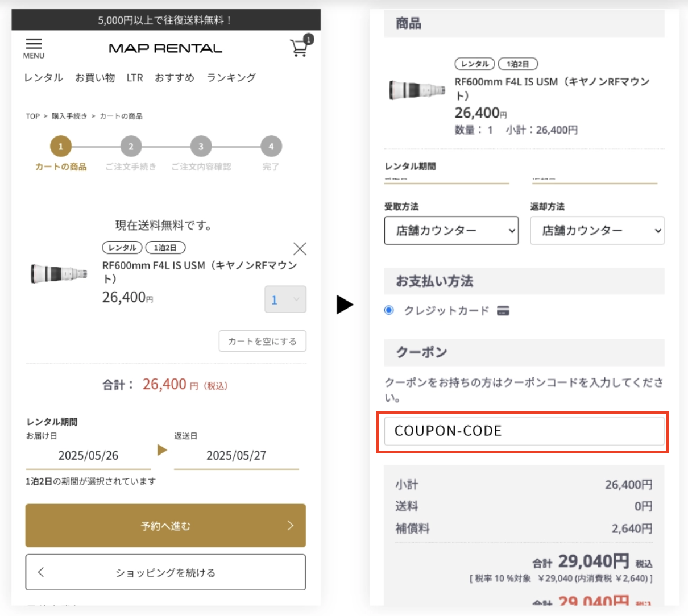Select the クレジットカード radio button
This screenshot has width=688, height=616.
pyautogui.click(x=389, y=310)
